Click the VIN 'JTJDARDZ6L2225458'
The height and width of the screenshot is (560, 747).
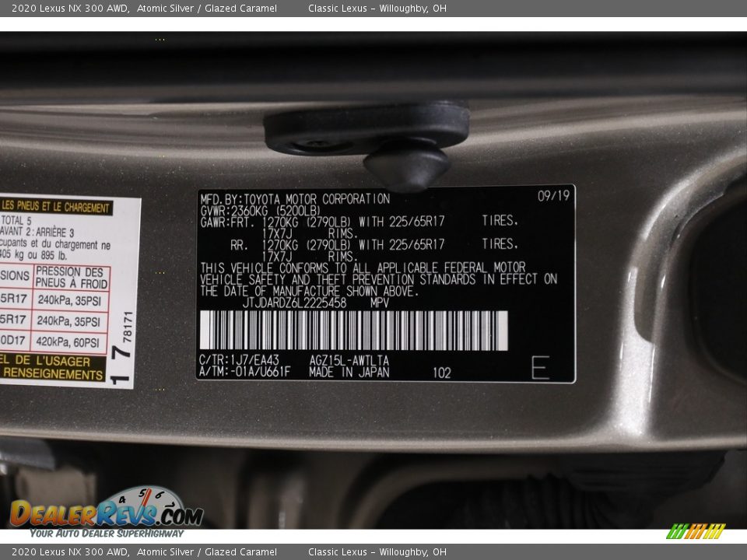[294, 303]
